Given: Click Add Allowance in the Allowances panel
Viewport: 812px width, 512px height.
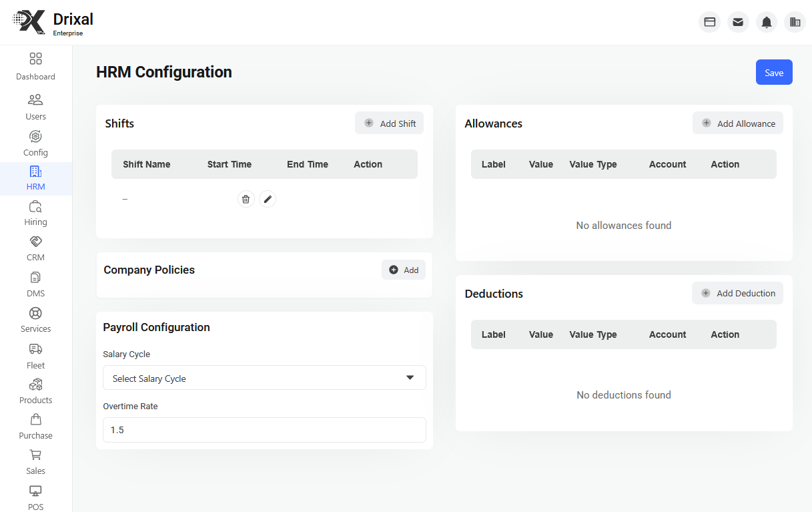Looking at the screenshot, I should pyautogui.click(x=737, y=123).
